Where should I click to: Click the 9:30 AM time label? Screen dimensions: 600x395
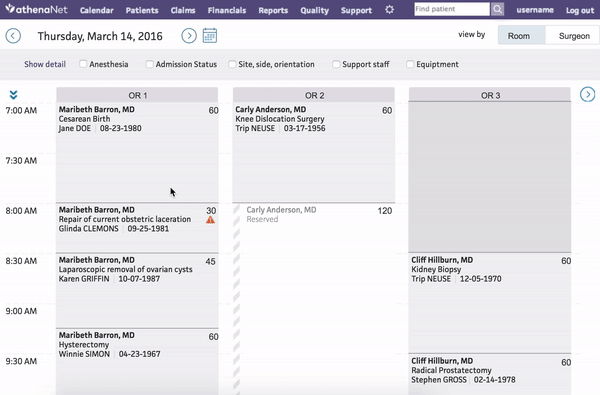point(21,361)
